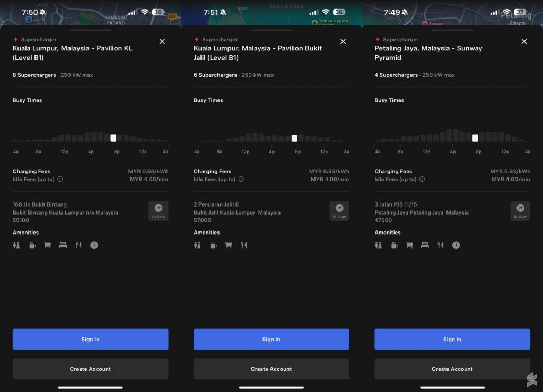The height and width of the screenshot is (392, 543).
Task: Tap Idle Fees info icon for Sunway Pyramid
Action: click(x=422, y=179)
